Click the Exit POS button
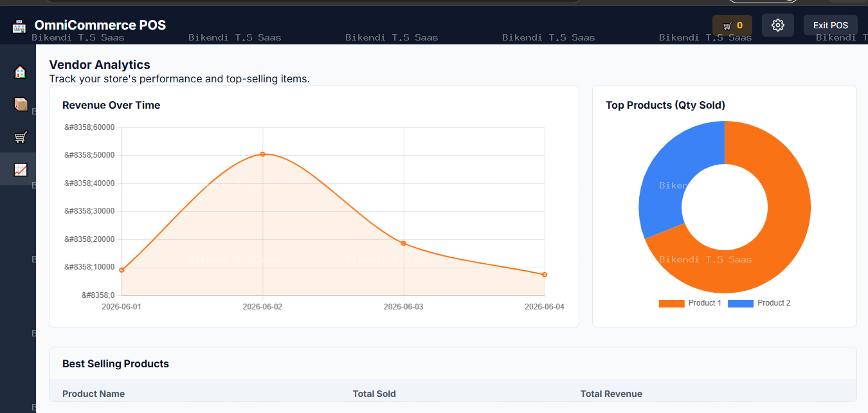The width and height of the screenshot is (868, 413). coord(831,25)
